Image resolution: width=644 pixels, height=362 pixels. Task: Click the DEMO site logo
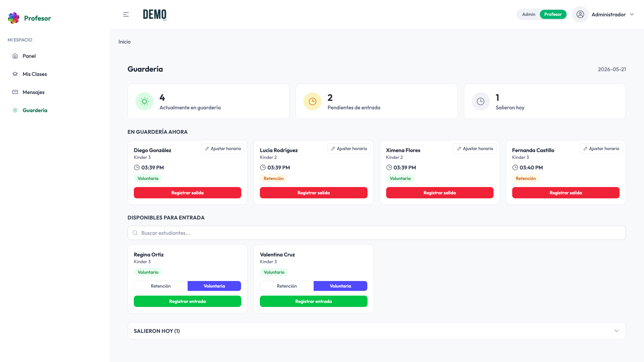[x=155, y=15]
